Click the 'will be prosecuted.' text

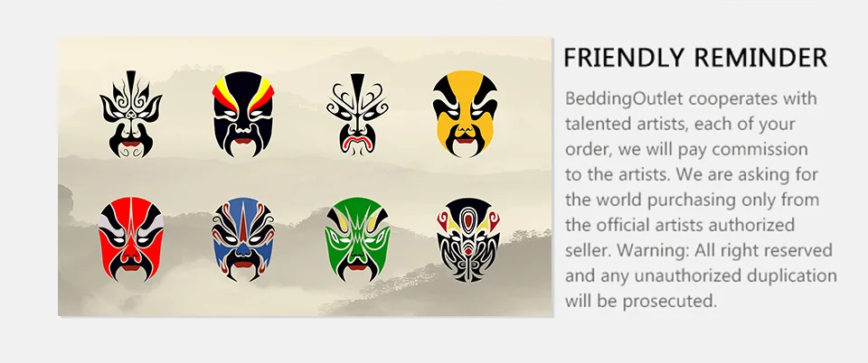[641, 301]
